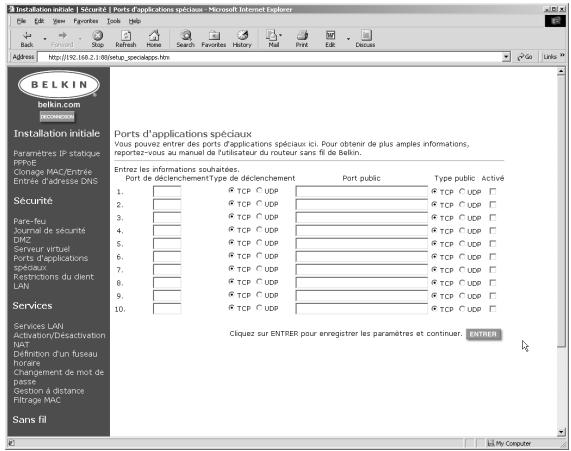Click trigger port field for row 1
571x451 pixels.
coord(167,192)
